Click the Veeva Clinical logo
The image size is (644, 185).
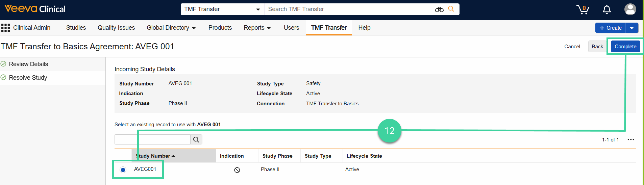point(35,9)
